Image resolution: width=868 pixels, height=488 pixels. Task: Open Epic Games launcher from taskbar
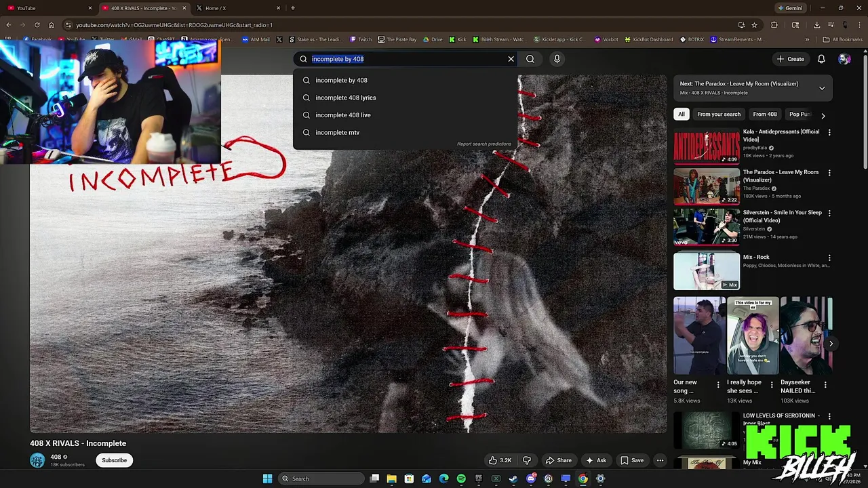tap(479, 479)
